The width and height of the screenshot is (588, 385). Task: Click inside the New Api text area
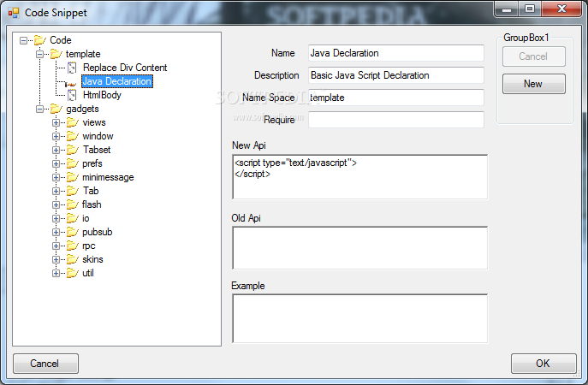[x=360, y=176]
